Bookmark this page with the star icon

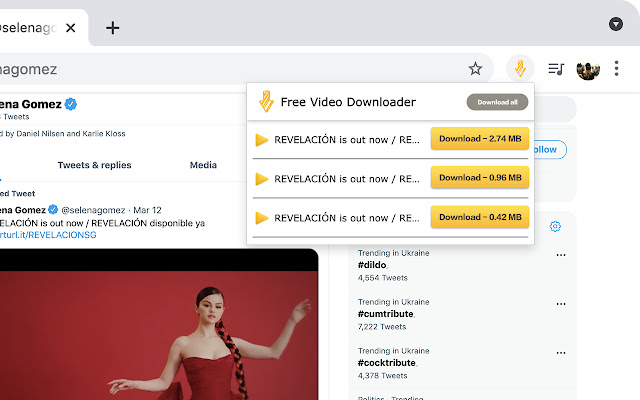(x=475, y=69)
